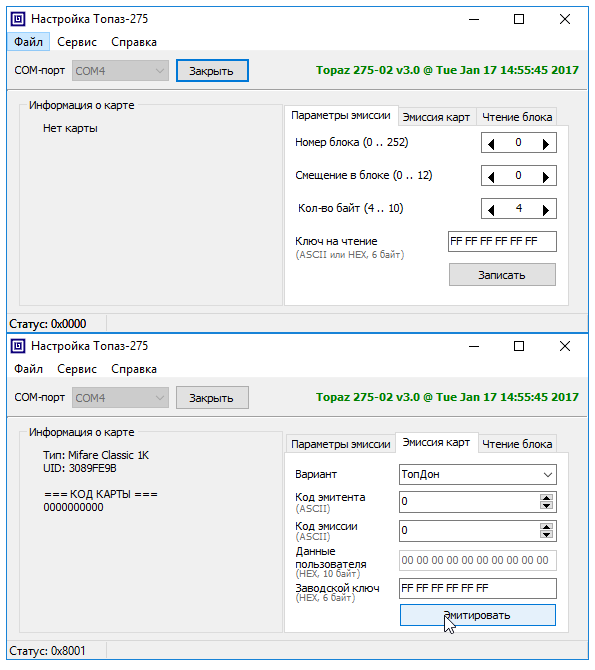
Task: Decrease block number with left arrow
Action: click(x=491, y=144)
